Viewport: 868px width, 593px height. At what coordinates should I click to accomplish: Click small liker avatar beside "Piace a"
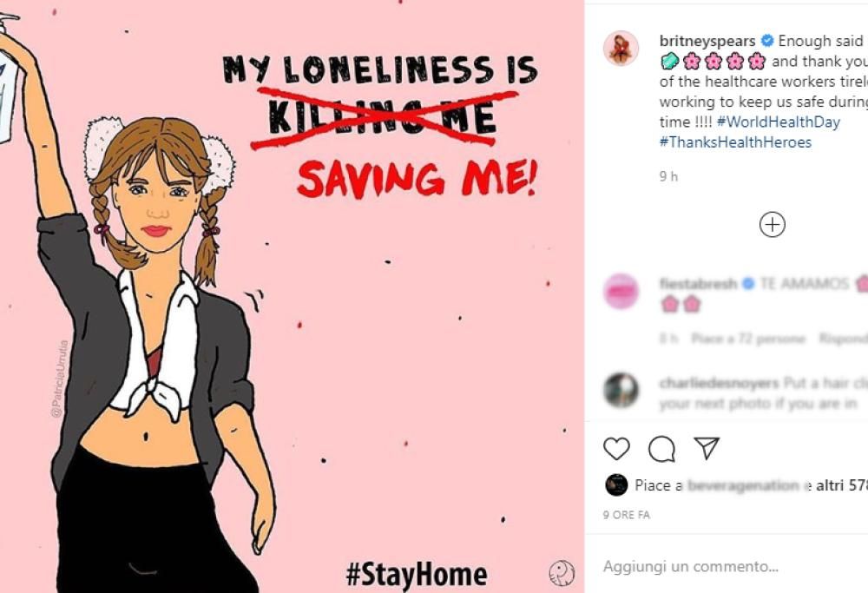pos(616,485)
